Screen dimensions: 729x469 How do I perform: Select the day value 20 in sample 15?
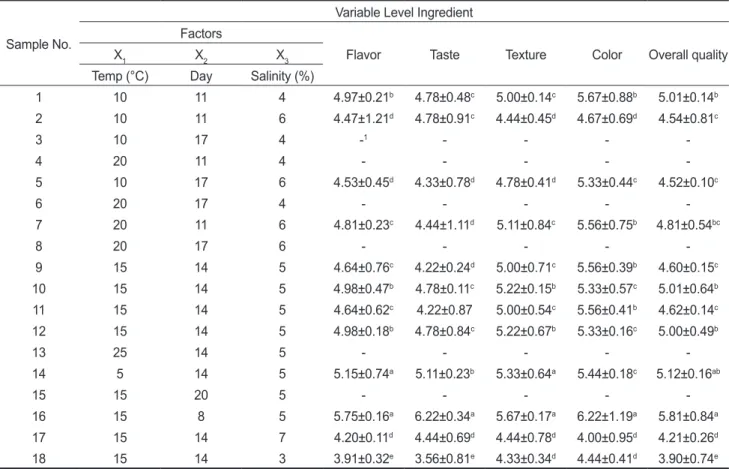[x=201, y=395]
